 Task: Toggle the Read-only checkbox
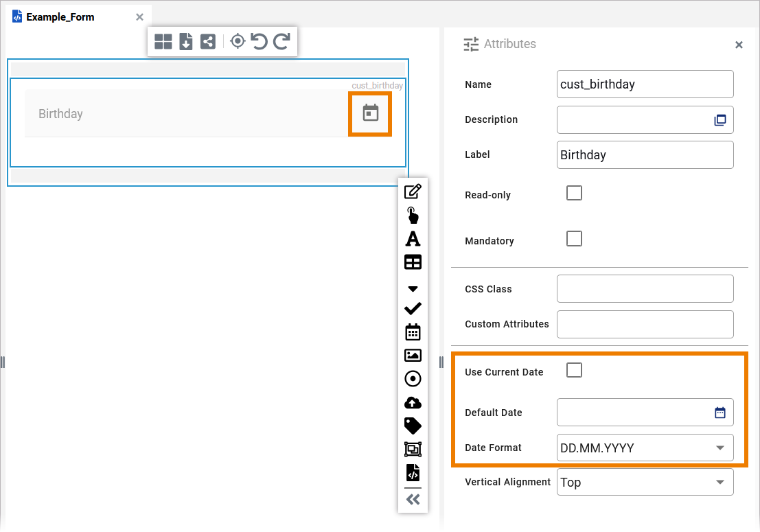click(575, 194)
